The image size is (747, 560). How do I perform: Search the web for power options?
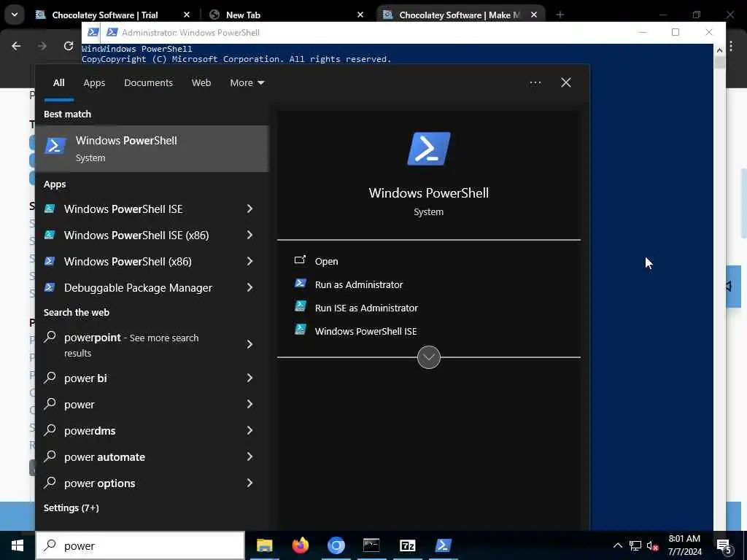tap(99, 483)
